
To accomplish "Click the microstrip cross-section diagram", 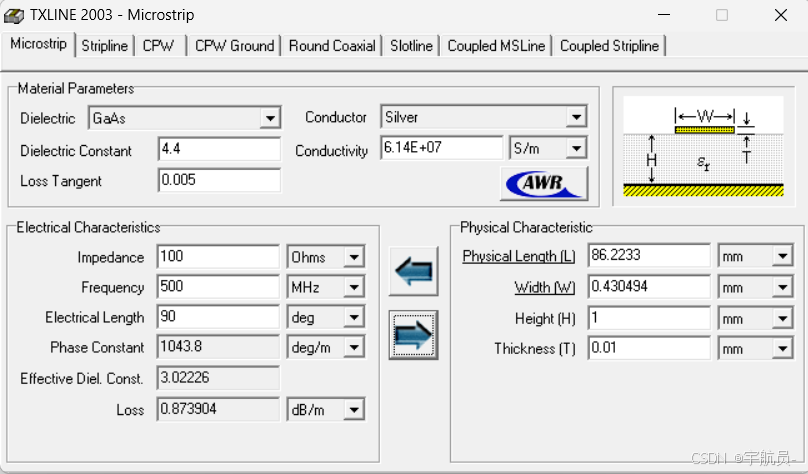I will coord(703,146).
